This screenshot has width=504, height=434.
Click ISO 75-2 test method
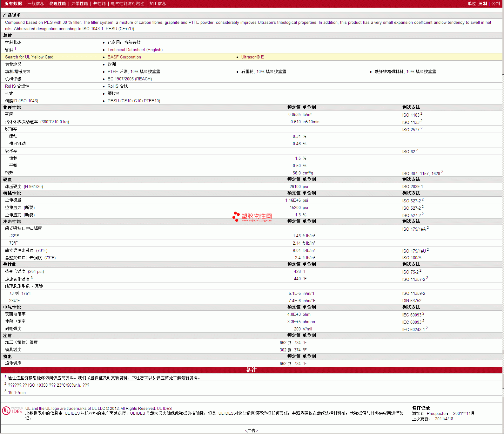[410, 272]
